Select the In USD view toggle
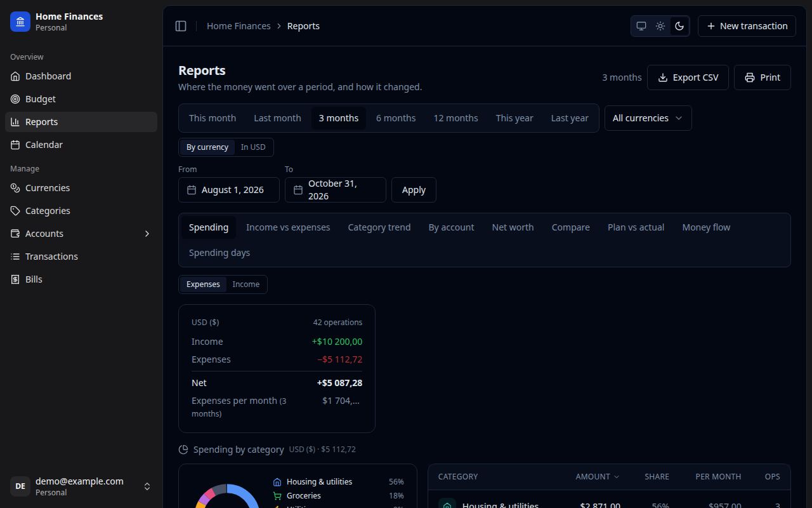 253,147
